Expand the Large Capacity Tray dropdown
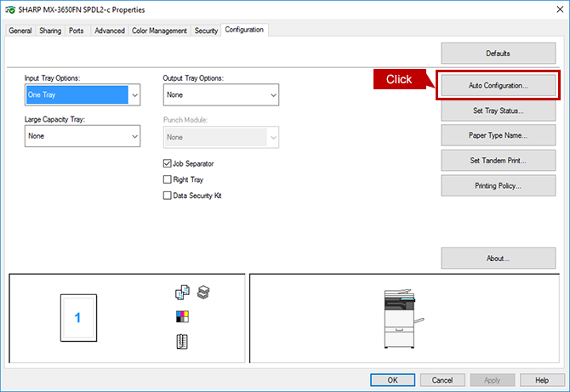This screenshot has height=392, width=570. pyautogui.click(x=83, y=136)
